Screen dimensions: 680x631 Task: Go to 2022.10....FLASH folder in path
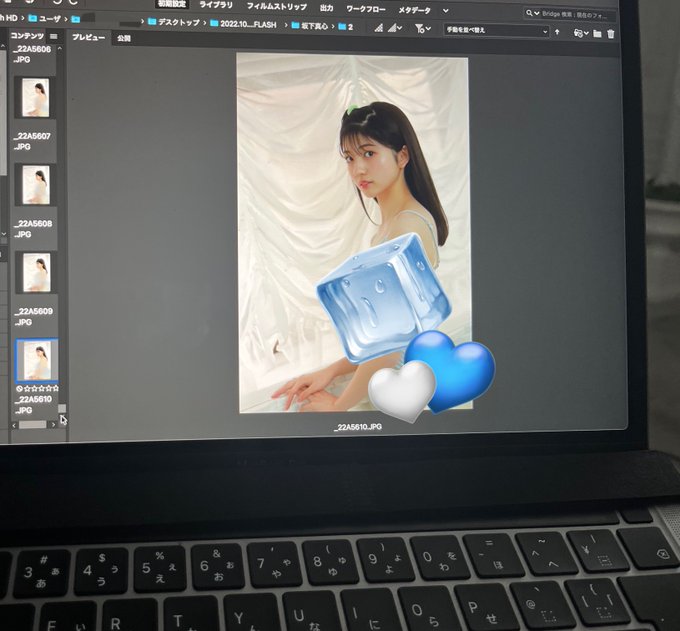[248, 24]
